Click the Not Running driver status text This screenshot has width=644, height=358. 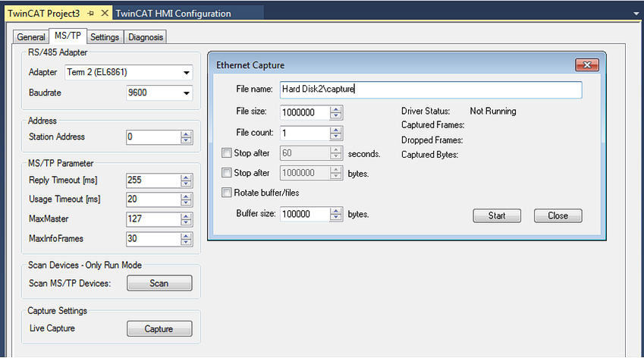[493, 111]
